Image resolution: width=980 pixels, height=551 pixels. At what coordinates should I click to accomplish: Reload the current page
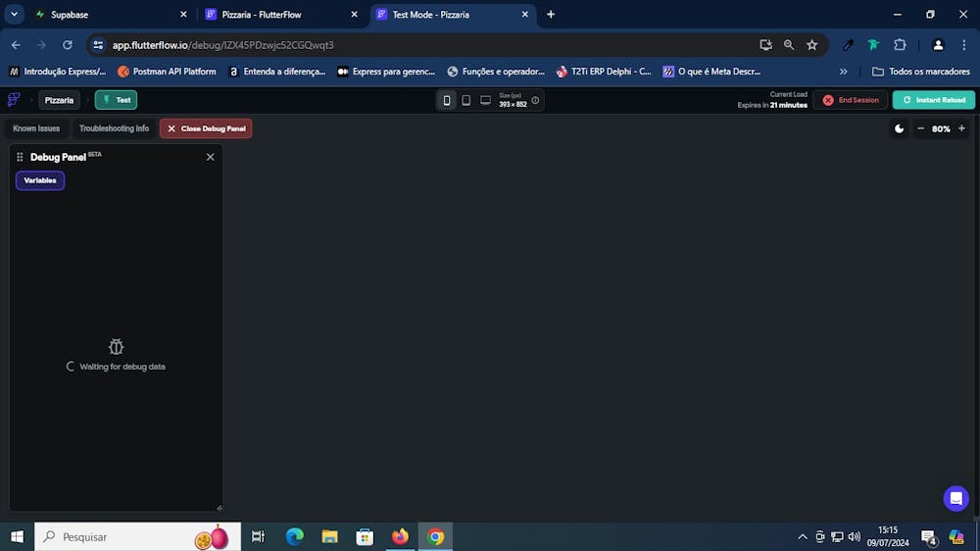(68, 45)
